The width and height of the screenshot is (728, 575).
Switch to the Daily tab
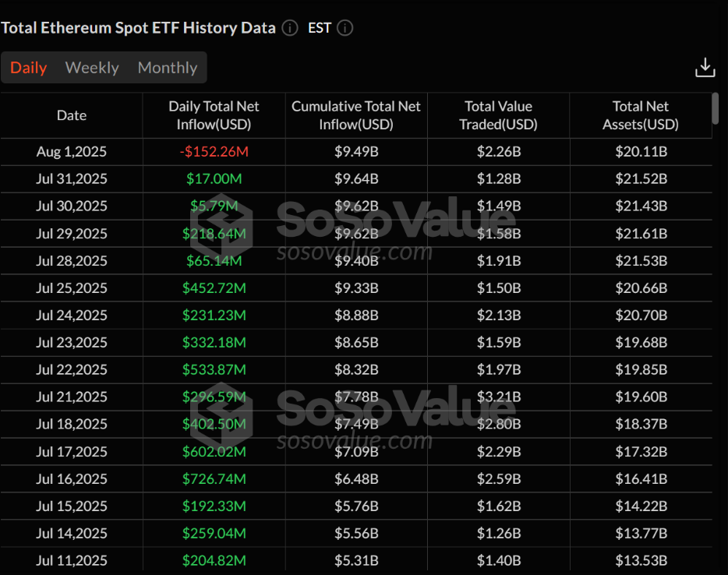click(x=29, y=68)
